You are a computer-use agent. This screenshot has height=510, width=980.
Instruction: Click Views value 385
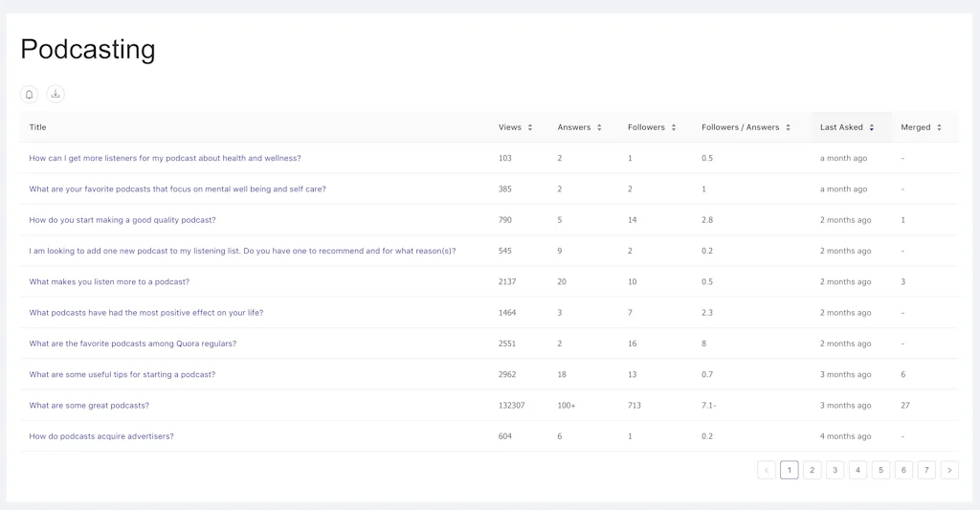505,188
